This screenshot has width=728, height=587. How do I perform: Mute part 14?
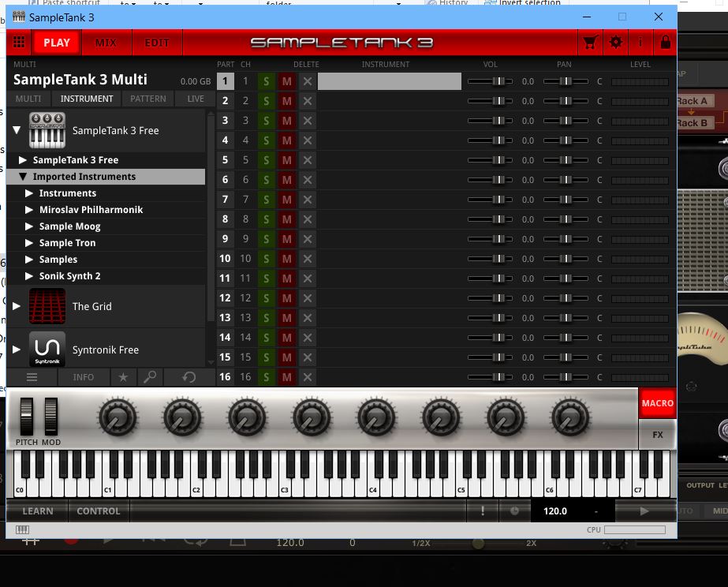coord(286,338)
